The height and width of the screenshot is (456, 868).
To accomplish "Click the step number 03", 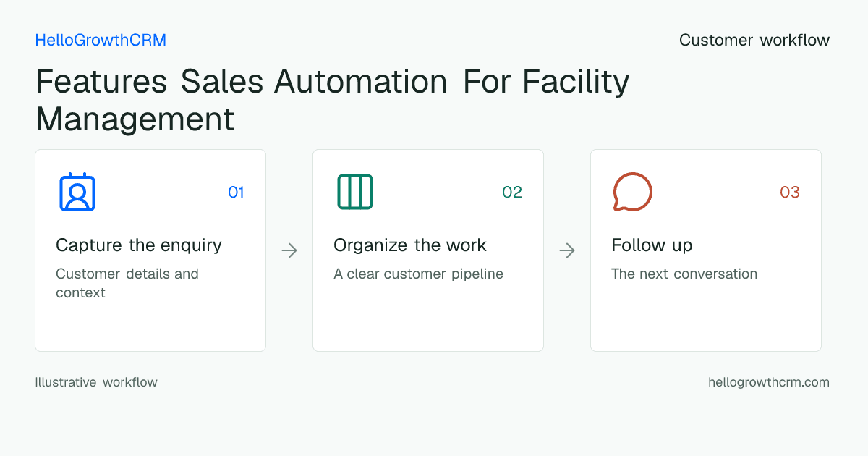I will (x=790, y=192).
